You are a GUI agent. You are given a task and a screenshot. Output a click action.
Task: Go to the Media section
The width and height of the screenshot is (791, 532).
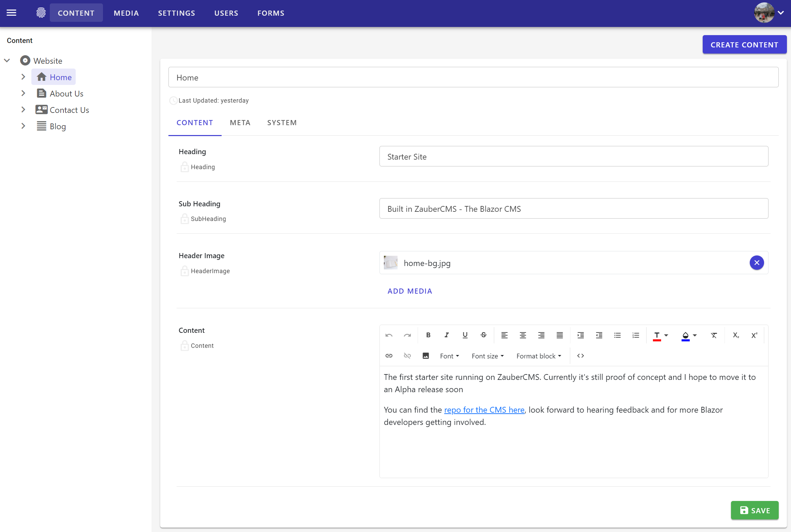pos(126,13)
